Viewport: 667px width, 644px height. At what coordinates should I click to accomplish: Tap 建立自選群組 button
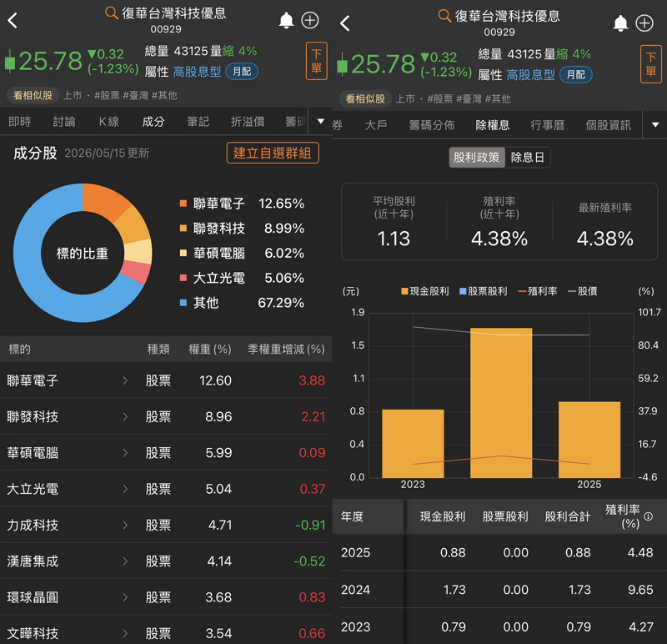273,153
